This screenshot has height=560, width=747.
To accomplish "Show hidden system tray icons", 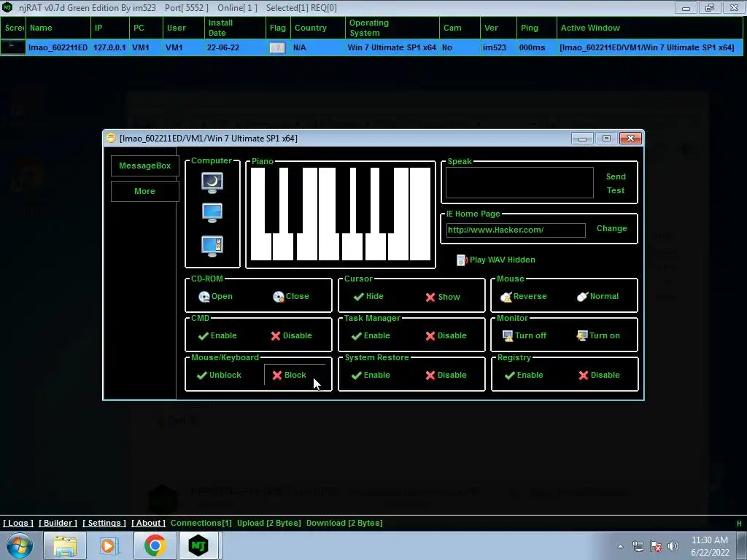I will pos(620,546).
